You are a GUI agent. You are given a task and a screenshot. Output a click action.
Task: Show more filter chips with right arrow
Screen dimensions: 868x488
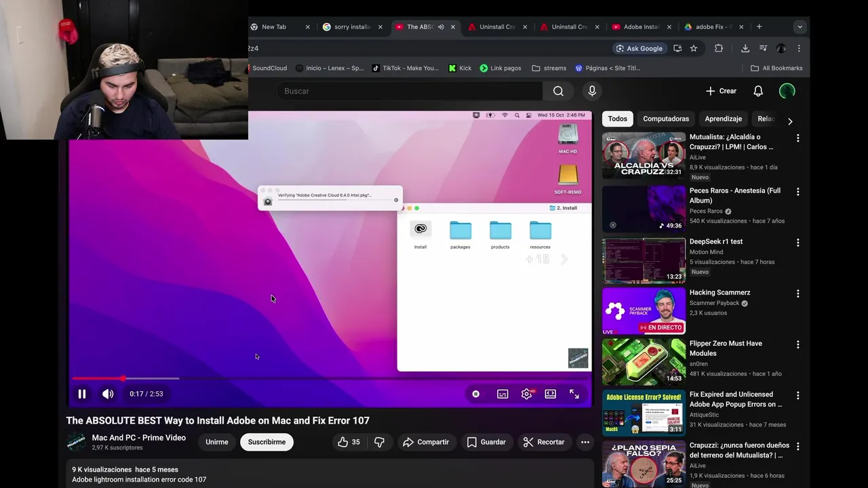click(790, 121)
